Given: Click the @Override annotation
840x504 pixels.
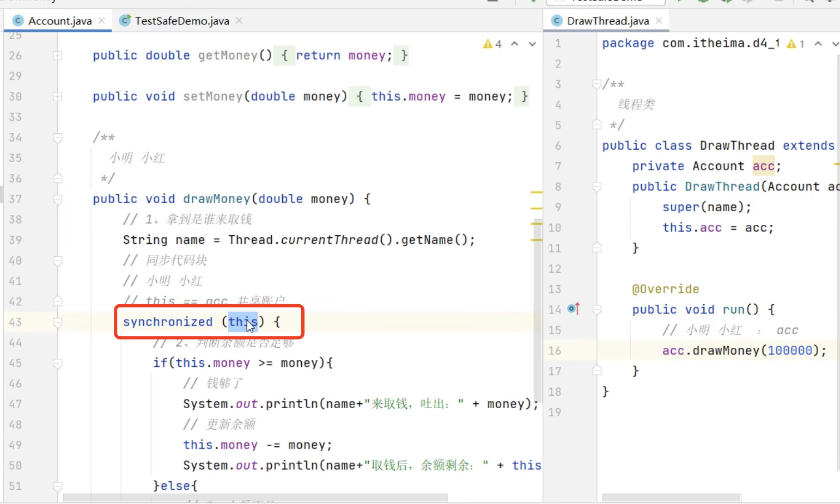Looking at the screenshot, I should 666,289.
